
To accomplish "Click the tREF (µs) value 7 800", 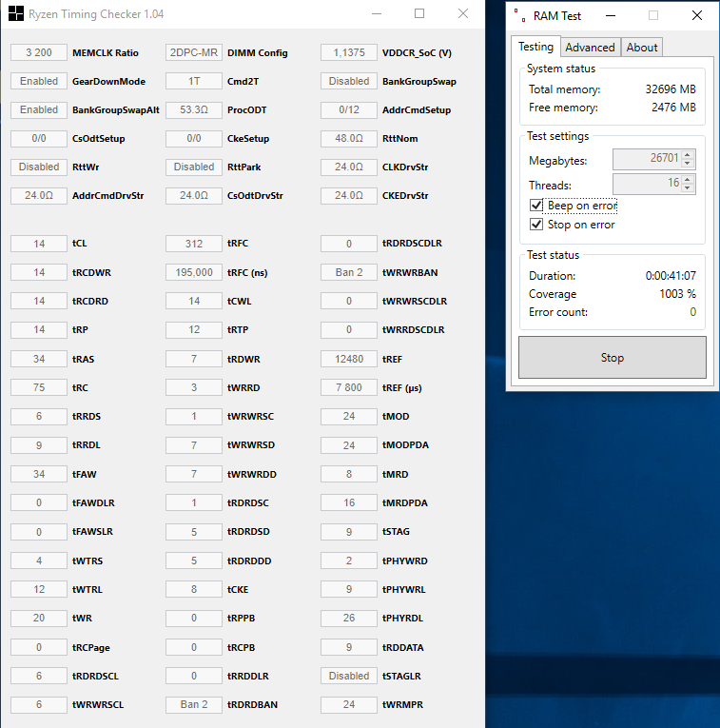I will (349, 387).
